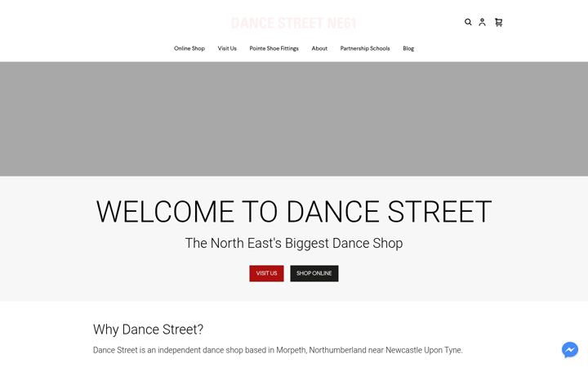Open the Blog menu item

tap(408, 48)
